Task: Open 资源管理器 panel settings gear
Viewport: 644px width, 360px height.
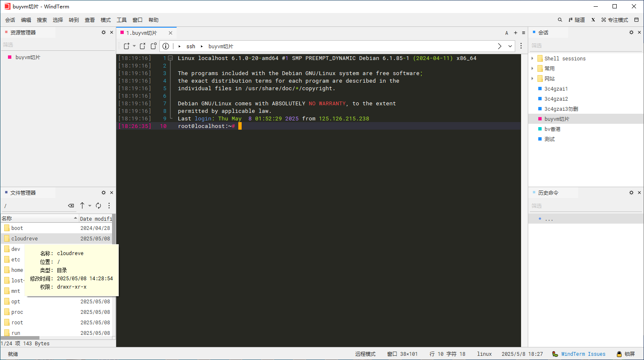Action: [104, 32]
